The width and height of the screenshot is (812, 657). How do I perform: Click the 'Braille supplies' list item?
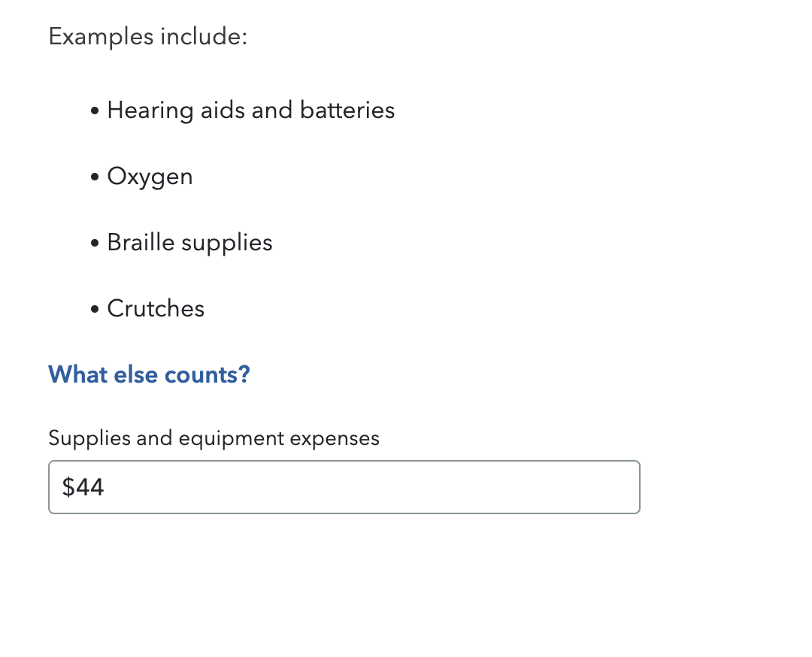point(189,243)
